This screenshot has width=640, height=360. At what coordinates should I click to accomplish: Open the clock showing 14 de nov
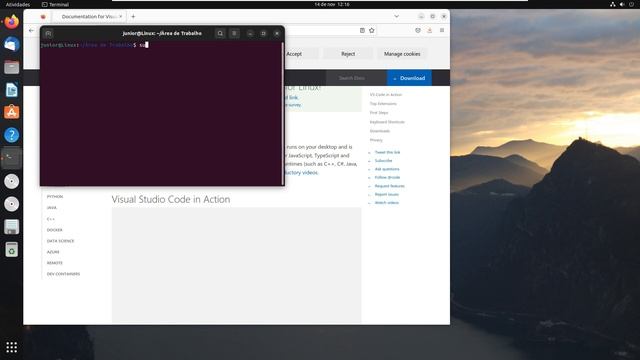332,4
